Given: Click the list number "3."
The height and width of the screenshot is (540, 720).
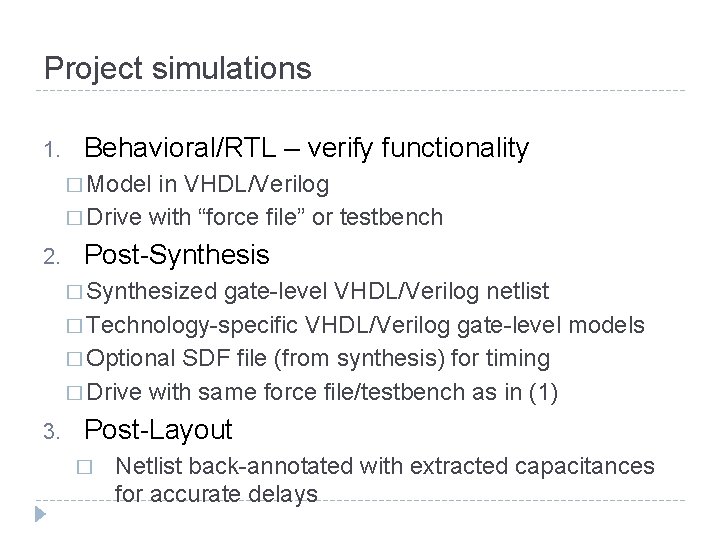Looking at the screenshot, I should click(54, 431).
